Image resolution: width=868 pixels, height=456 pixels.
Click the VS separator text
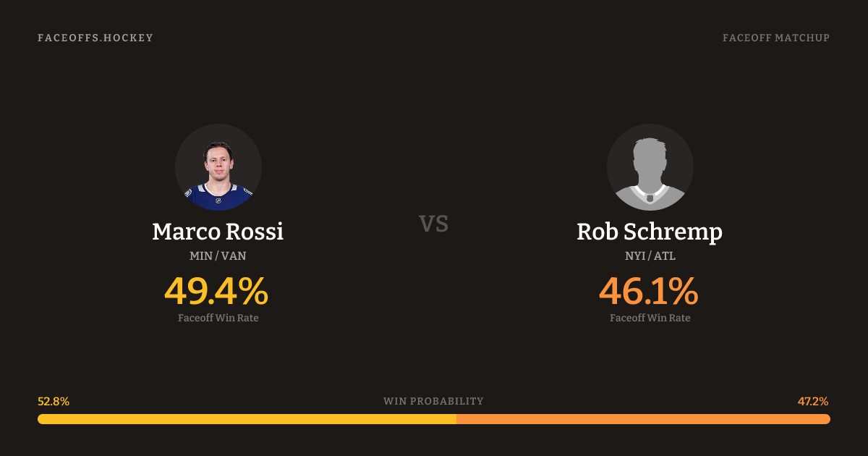click(434, 224)
